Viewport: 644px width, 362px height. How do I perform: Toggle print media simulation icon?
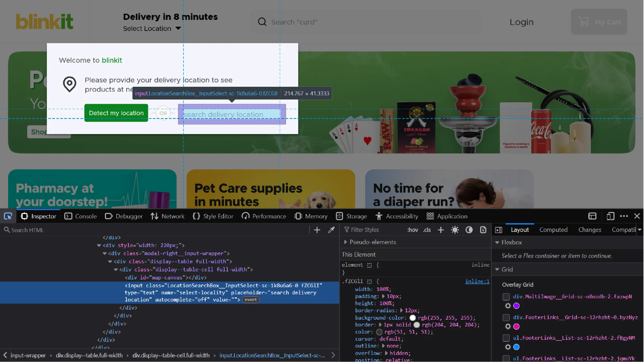(x=483, y=230)
